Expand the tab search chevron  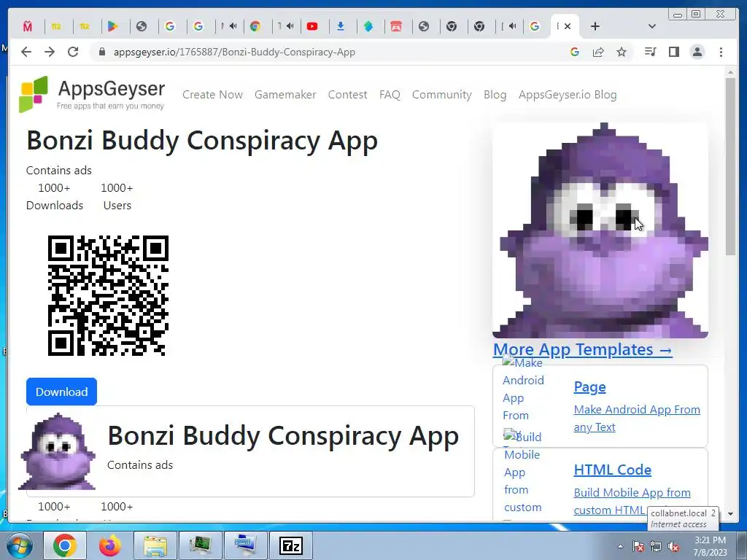click(652, 26)
